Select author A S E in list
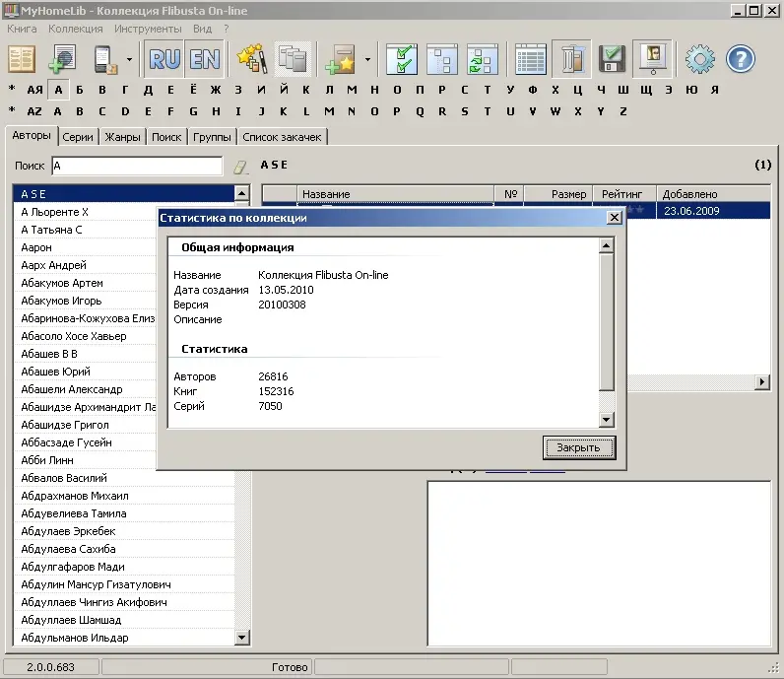784x679 pixels. coord(124,194)
